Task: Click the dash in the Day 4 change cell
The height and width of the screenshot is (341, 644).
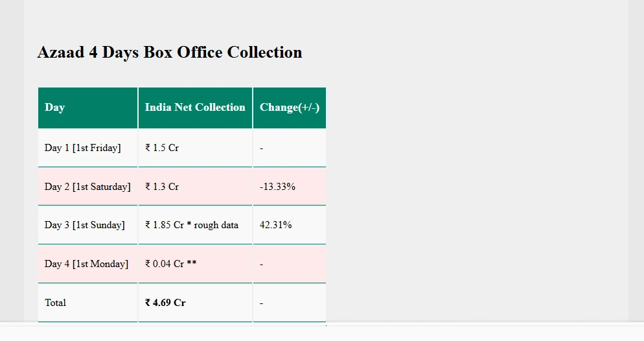Action: [261, 264]
